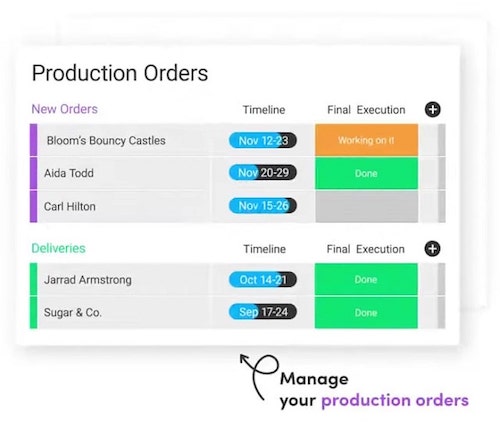
Task: Open Bloom's Bouncy Castles Working on it status
Action: [366, 140]
